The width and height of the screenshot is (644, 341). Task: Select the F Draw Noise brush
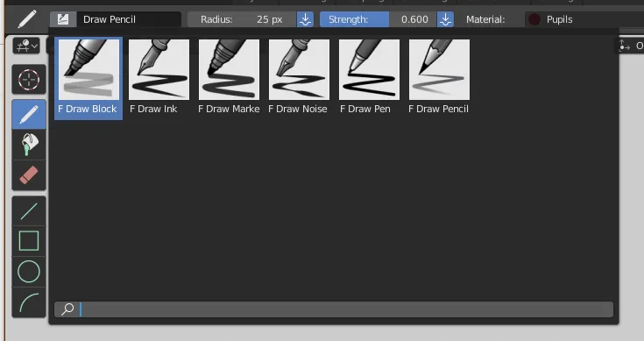pos(299,79)
